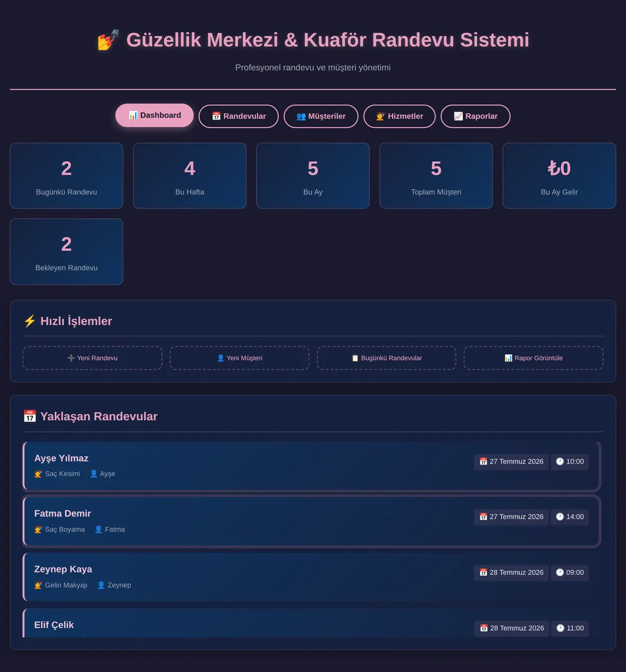
Task: Open Elif Çelik appointment name
Action: point(54,625)
